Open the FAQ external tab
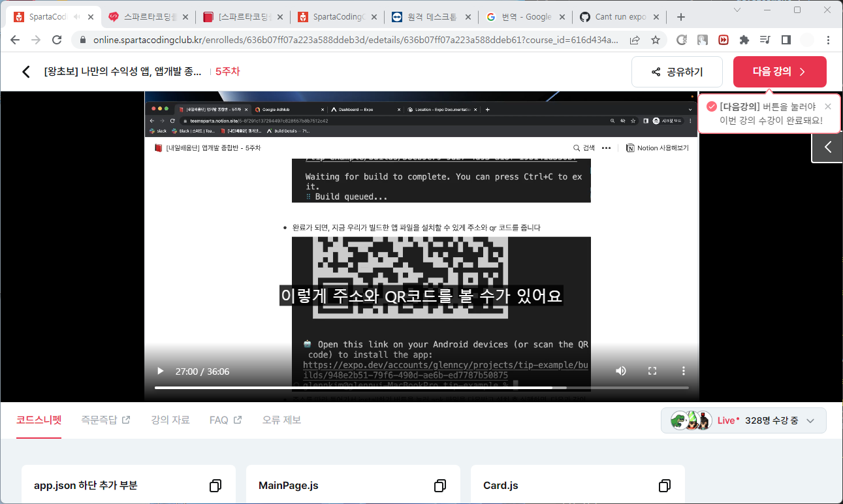The image size is (843, 504). pyautogui.click(x=225, y=420)
